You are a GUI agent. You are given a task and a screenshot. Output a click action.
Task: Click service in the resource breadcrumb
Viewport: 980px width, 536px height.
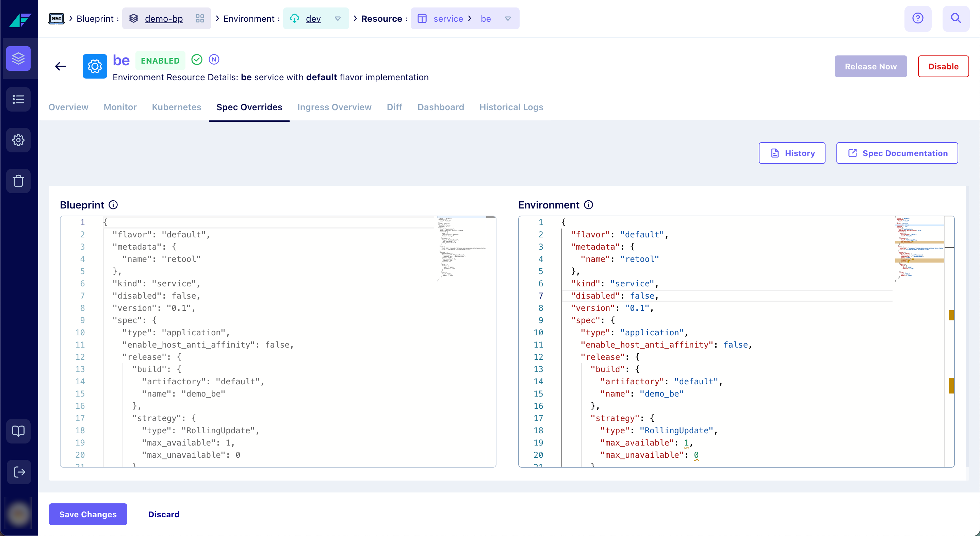click(x=448, y=19)
